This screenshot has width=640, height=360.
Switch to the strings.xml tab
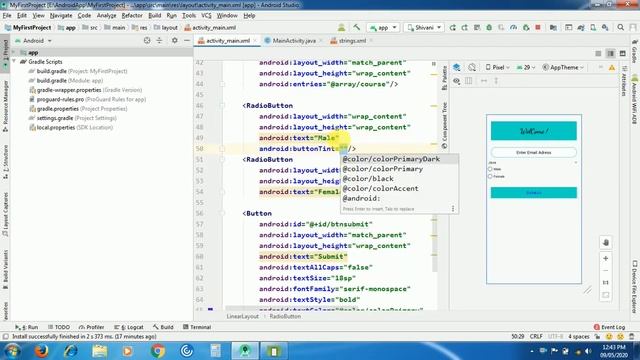[352, 40]
